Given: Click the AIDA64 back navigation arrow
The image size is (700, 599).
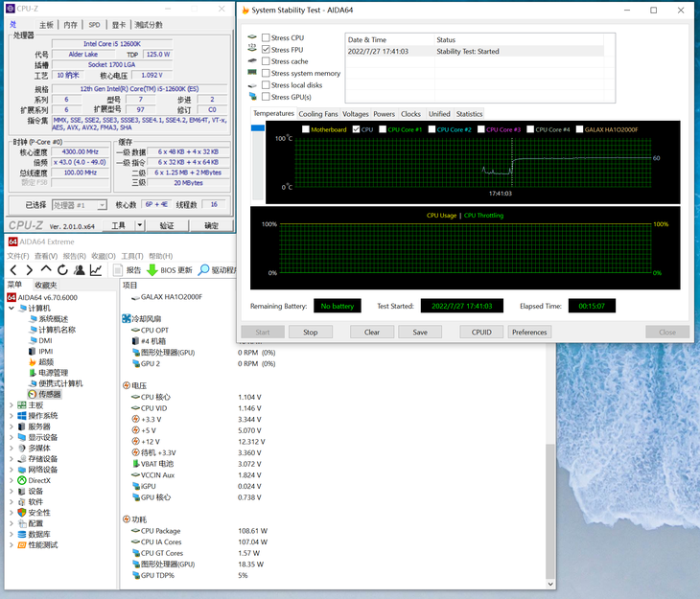Looking at the screenshot, I should click(x=13, y=270).
